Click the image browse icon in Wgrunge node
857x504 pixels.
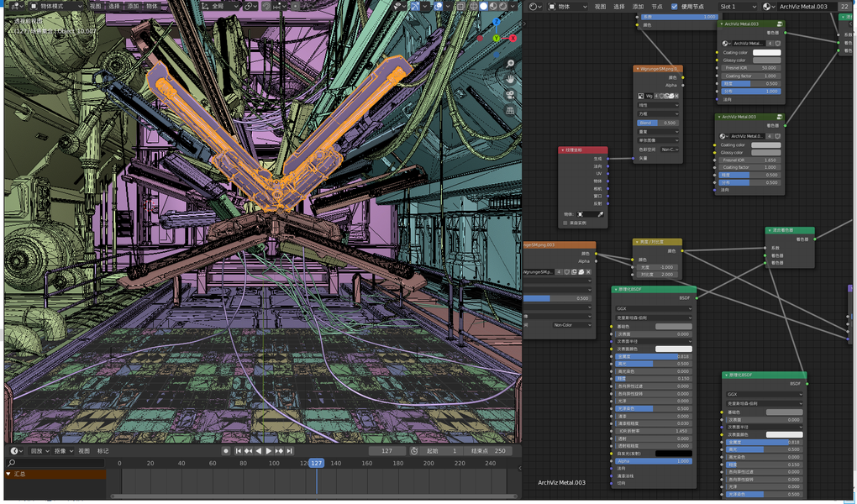[640, 96]
